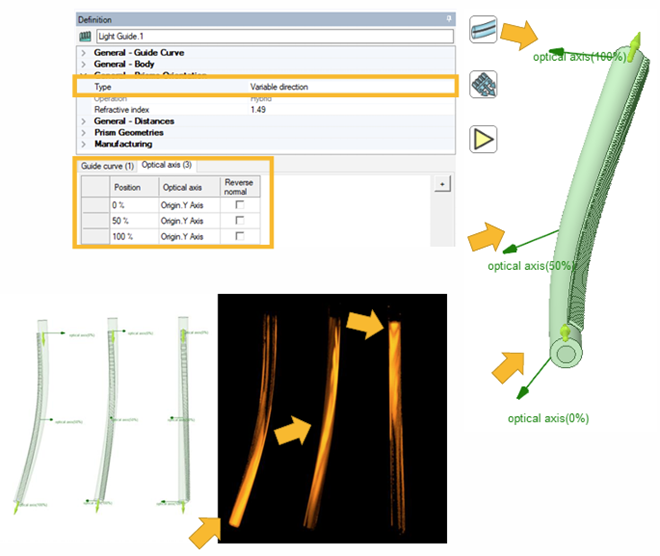This screenshot has width=660, height=556.
Task: Switch to Guide curve (1) tab
Action: click(x=107, y=166)
